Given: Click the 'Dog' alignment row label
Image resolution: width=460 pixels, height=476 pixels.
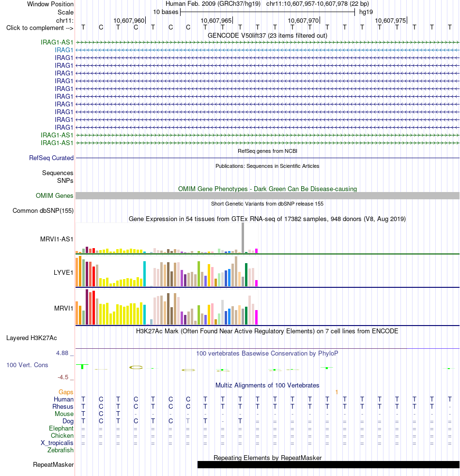Looking at the screenshot, I should [x=68, y=421].
